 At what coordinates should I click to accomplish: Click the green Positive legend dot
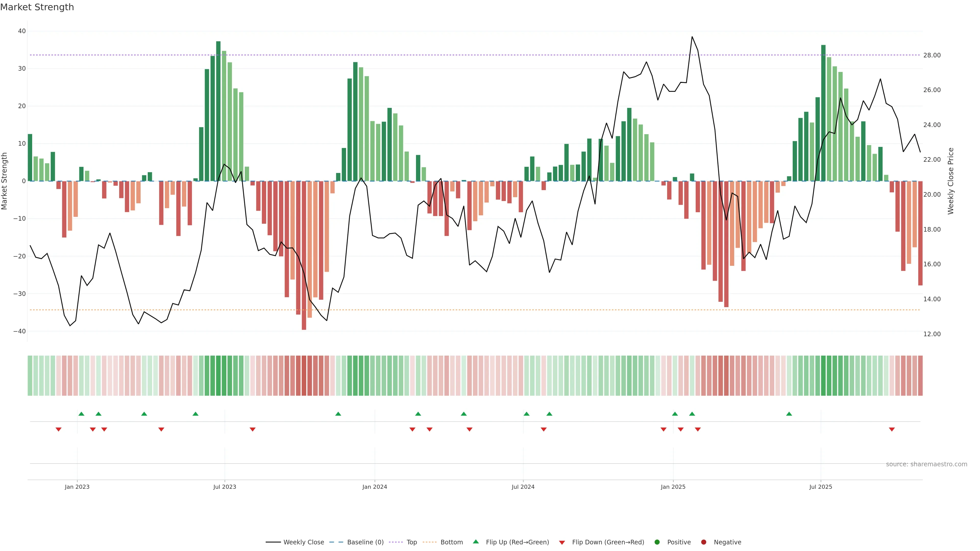click(657, 542)
